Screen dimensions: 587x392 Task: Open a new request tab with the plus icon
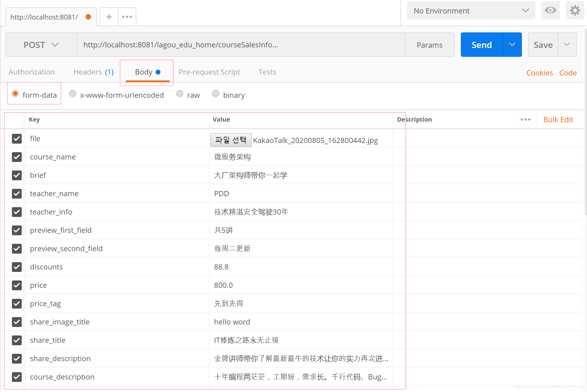[x=109, y=17]
